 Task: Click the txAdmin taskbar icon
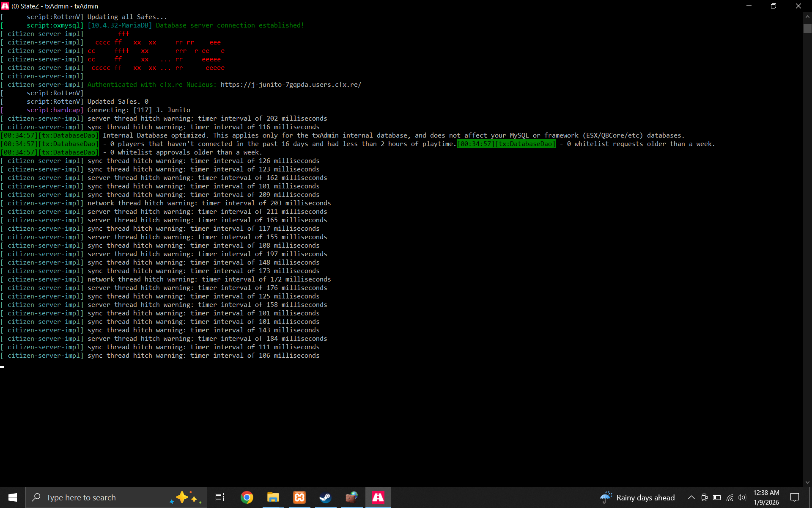(x=378, y=497)
